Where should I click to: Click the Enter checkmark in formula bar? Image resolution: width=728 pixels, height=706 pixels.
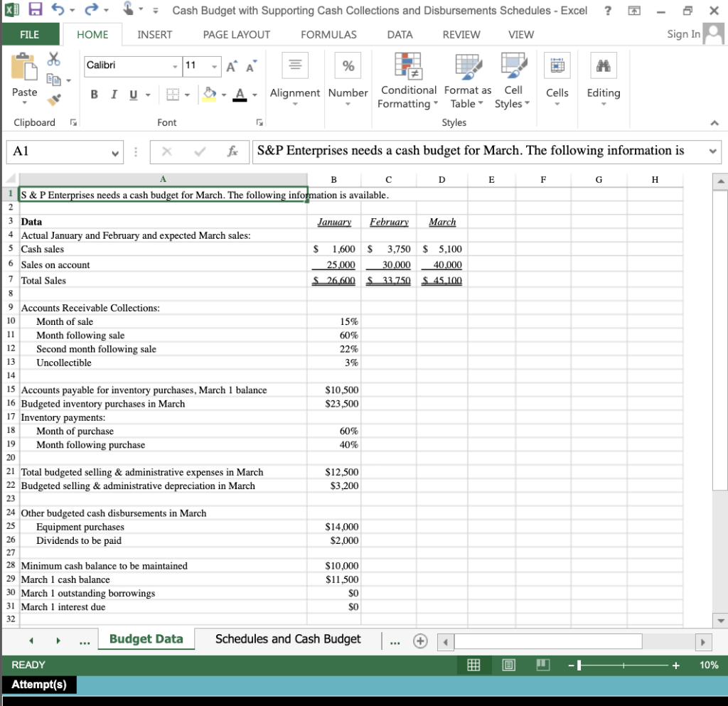click(200, 151)
